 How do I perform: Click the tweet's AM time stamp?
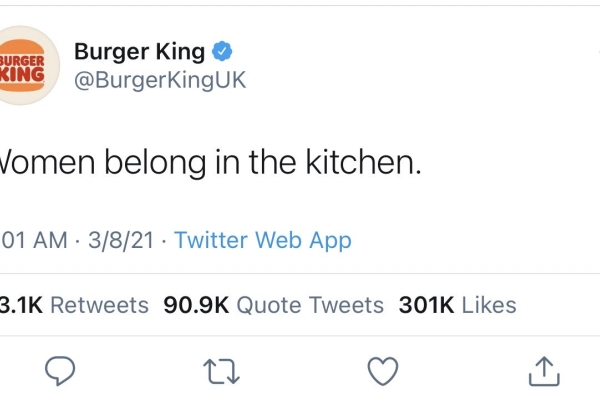click(x=34, y=240)
